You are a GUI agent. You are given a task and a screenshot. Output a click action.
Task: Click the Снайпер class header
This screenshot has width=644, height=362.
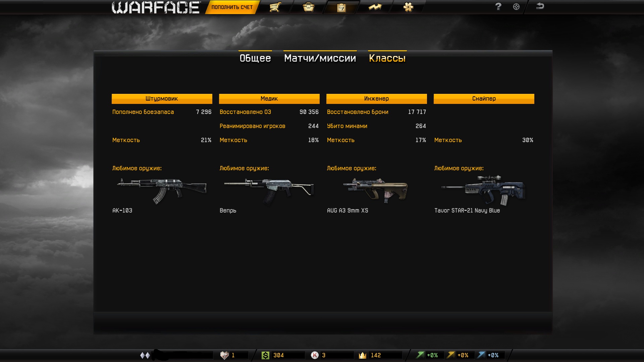point(484,99)
